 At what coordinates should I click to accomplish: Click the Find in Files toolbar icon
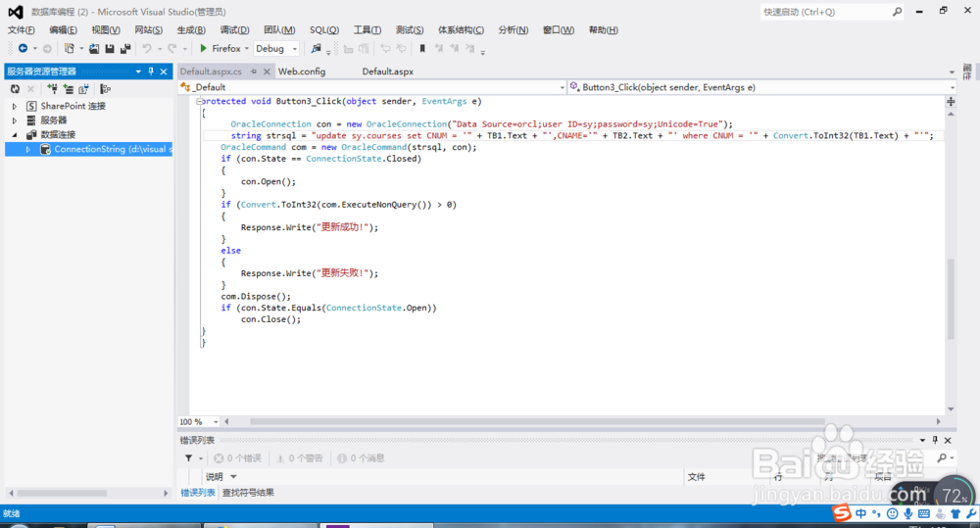[x=317, y=48]
